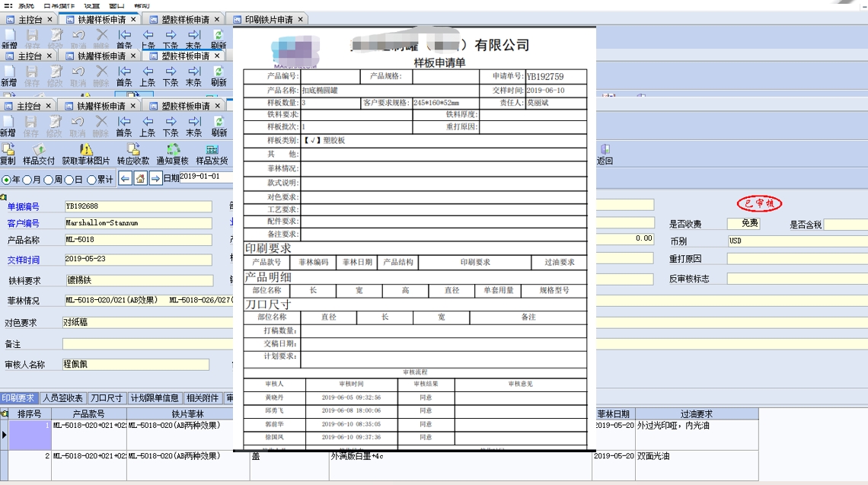Click the 铁料要求 field showing 镀锡铁
The height and width of the screenshot is (485, 868).
(x=139, y=281)
